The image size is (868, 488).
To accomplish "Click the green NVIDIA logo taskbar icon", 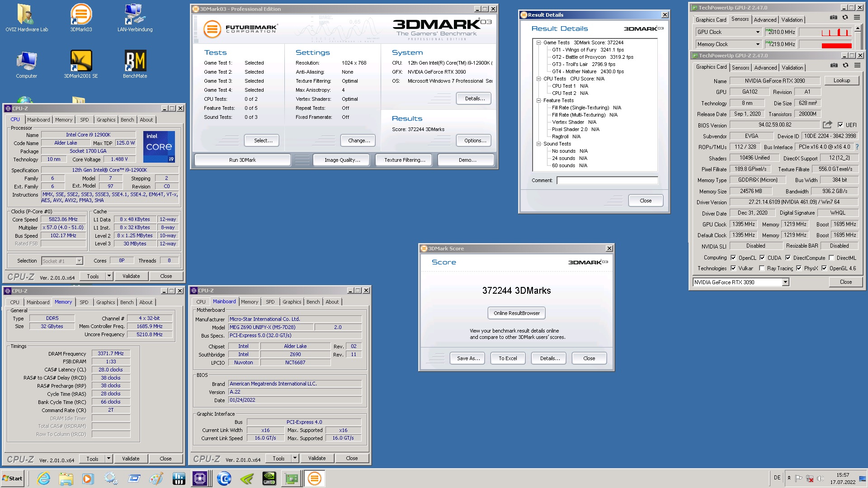I will pos(247,479).
